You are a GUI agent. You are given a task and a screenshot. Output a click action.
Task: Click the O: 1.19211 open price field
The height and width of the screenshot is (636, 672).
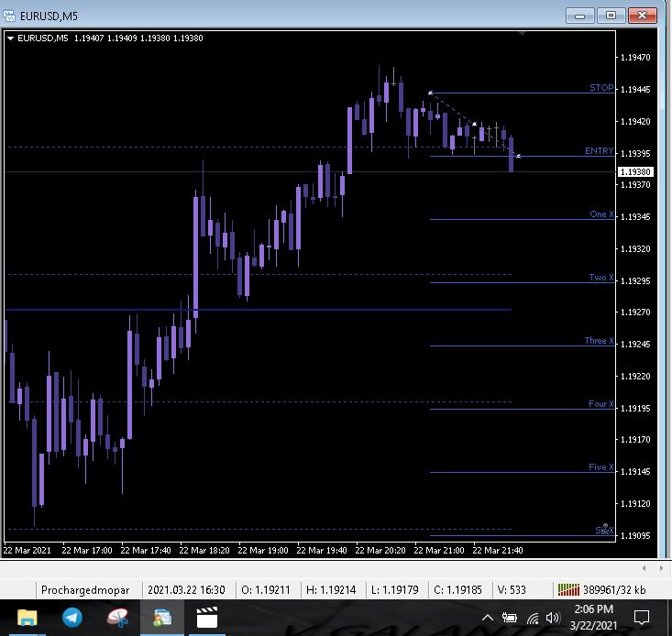pyautogui.click(x=266, y=590)
